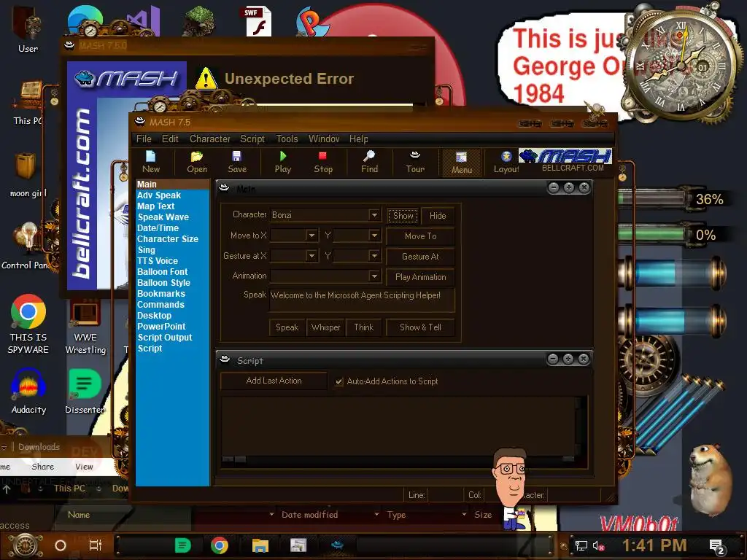Stop script playback with the red Stop icon
The height and width of the screenshot is (560, 747).
pos(323,162)
